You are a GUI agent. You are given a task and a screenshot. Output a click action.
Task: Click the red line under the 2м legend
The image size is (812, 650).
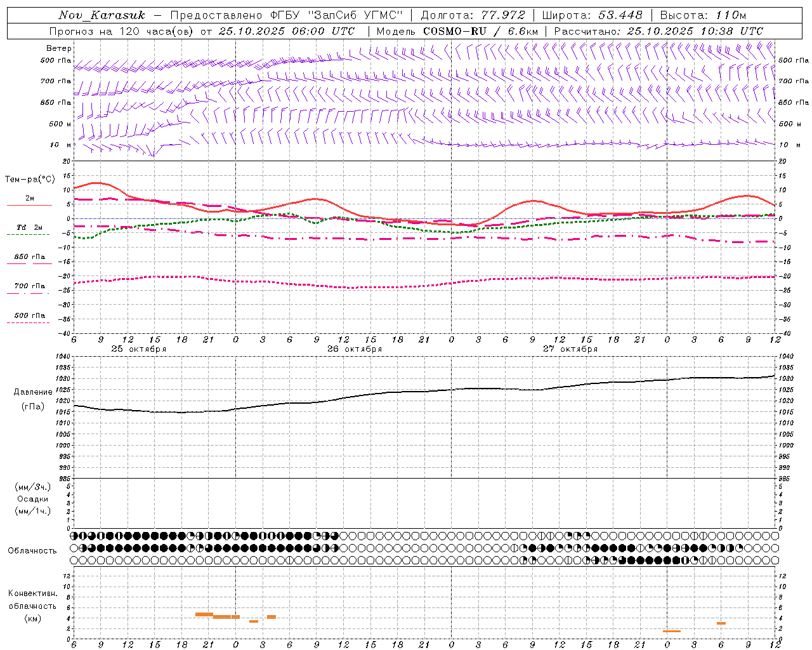(x=29, y=205)
